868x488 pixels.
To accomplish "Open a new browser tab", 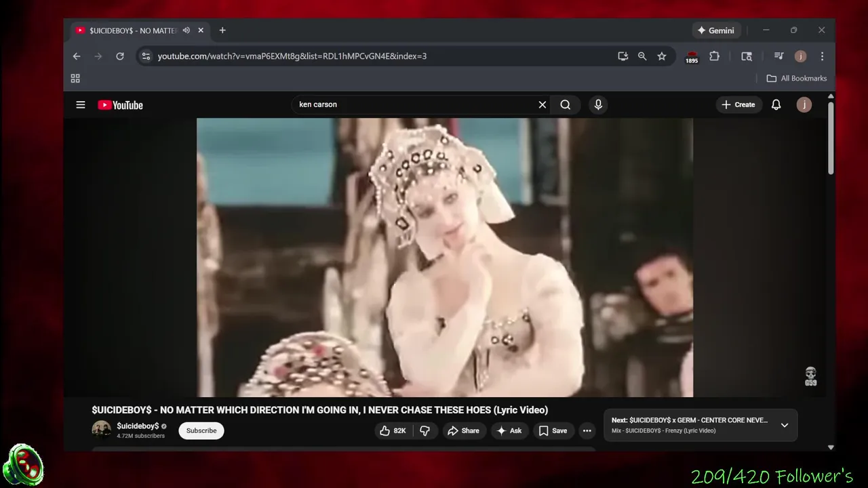I will [222, 30].
